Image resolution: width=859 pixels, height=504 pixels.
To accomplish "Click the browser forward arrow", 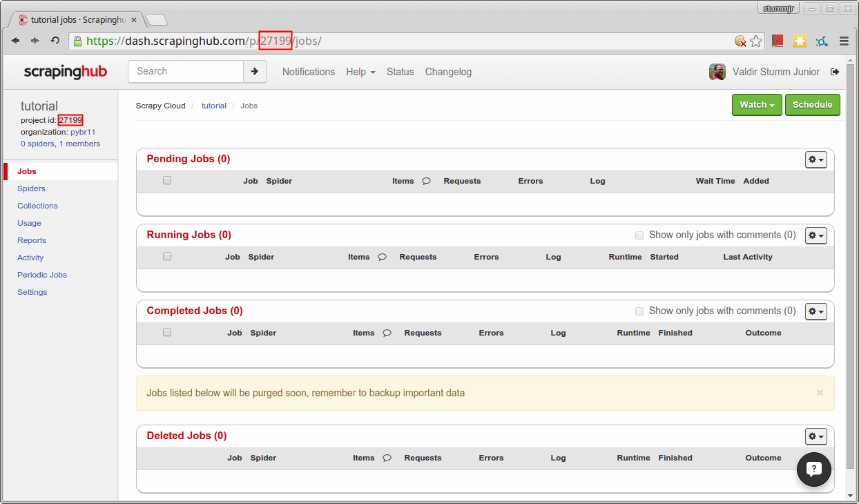I will pos(35,41).
